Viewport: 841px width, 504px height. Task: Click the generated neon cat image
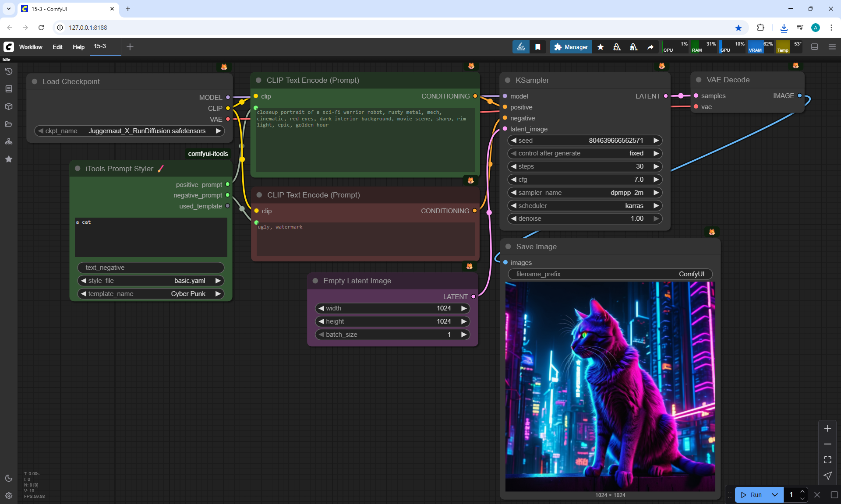610,386
